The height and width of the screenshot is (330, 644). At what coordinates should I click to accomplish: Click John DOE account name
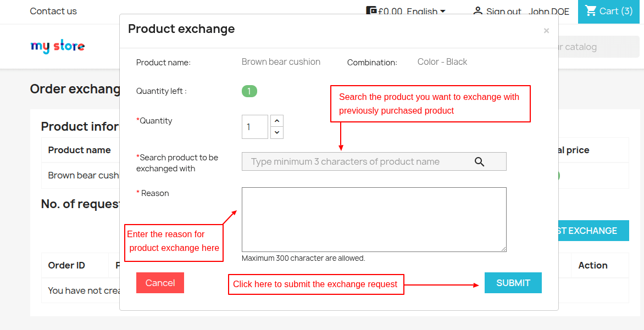click(x=549, y=11)
